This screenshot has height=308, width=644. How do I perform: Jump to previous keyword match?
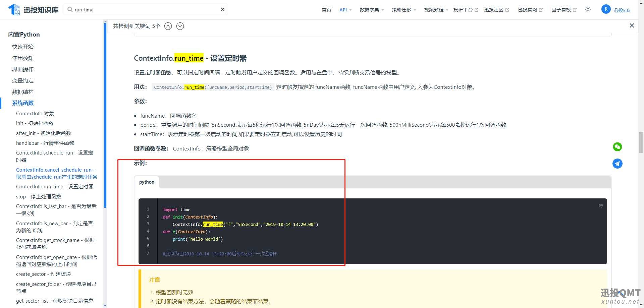coord(168,26)
